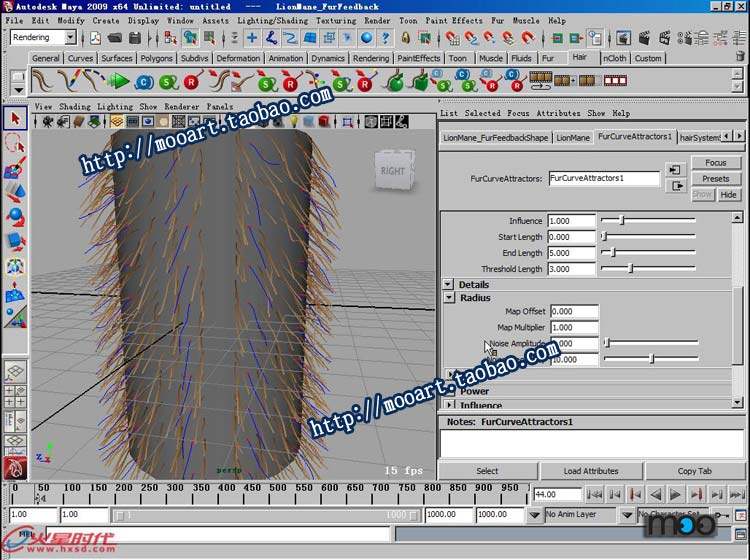Click the IPR render icon

click(x=664, y=37)
